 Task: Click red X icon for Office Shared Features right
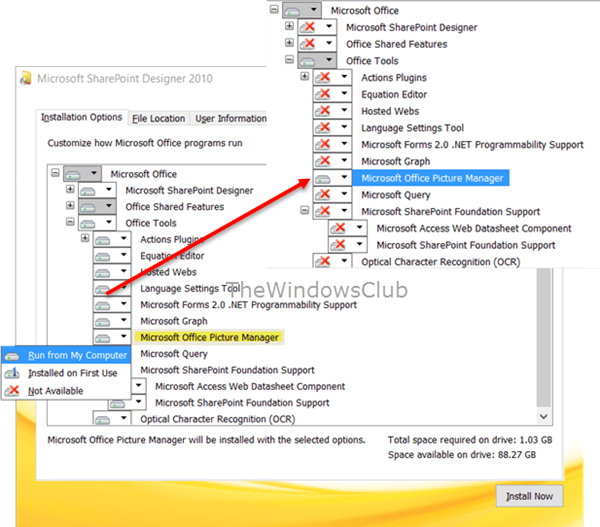[x=308, y=44]
